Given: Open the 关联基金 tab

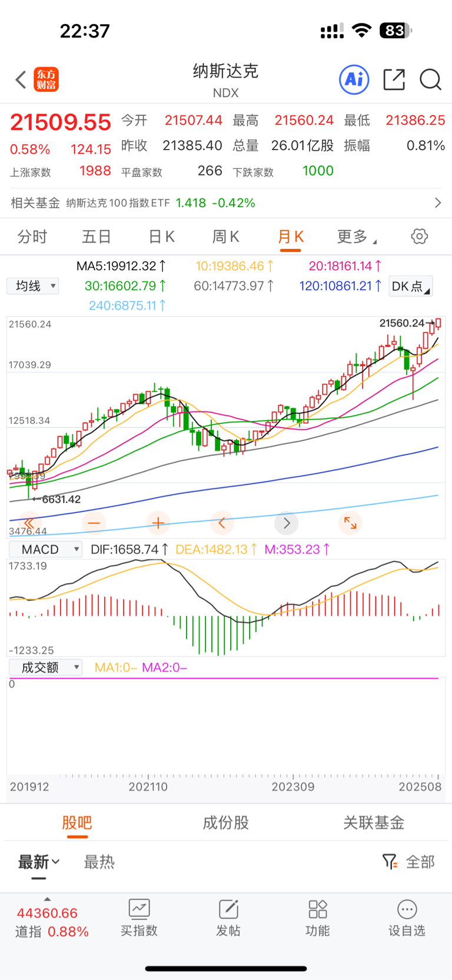Looking at the screenshot, I should 374,823.
